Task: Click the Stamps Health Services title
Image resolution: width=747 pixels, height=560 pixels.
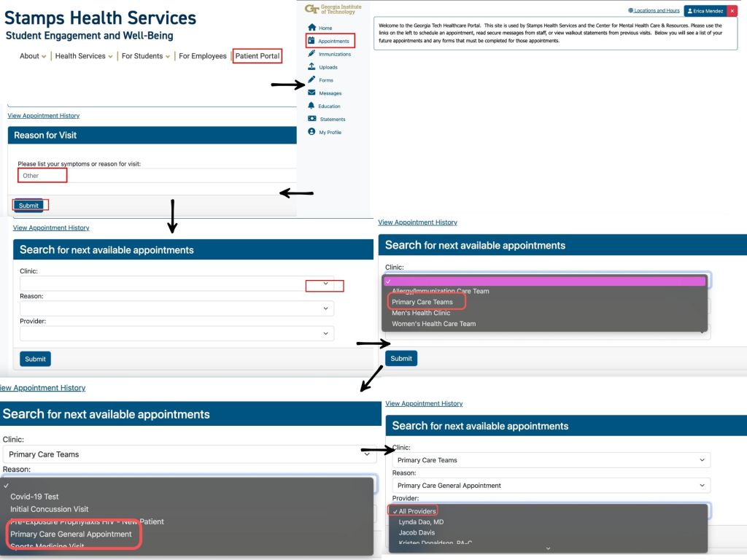Action: coord(100,17)
